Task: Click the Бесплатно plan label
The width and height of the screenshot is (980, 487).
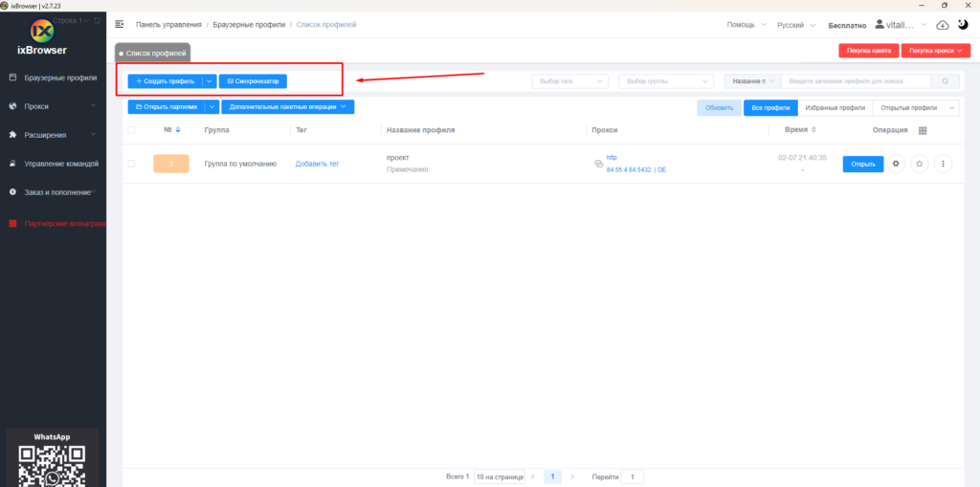Action: click(847, 26)
